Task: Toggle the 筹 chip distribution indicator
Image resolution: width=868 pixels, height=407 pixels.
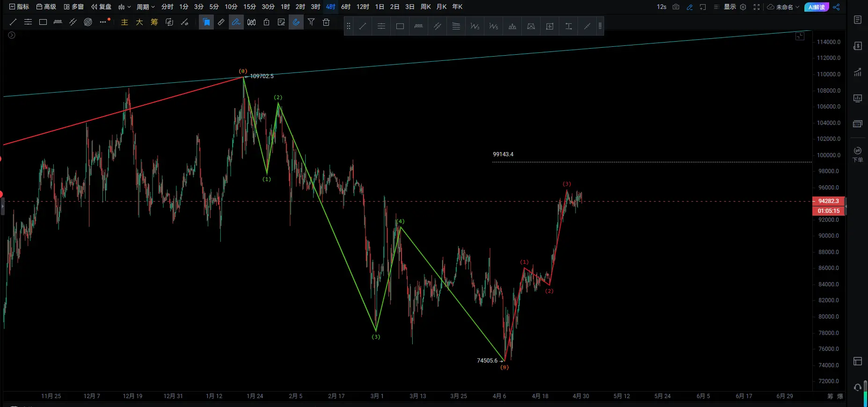Action: pyautogui.click(x=154, y=22)
